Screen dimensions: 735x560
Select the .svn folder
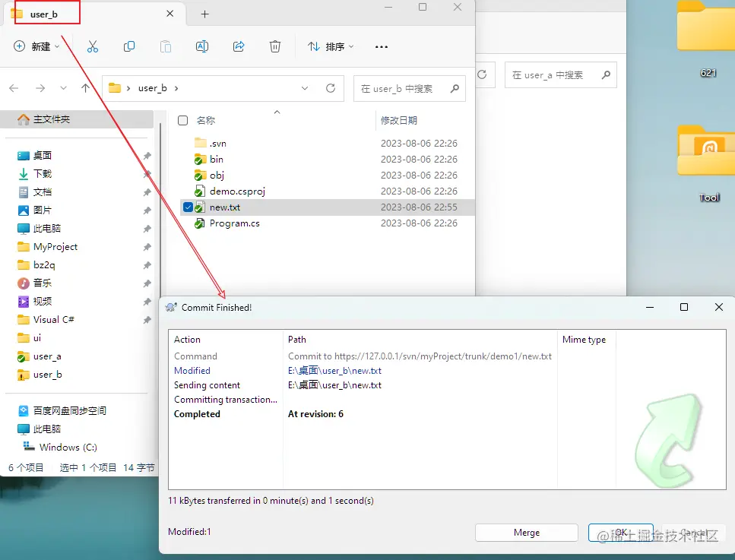click(217, 144)
